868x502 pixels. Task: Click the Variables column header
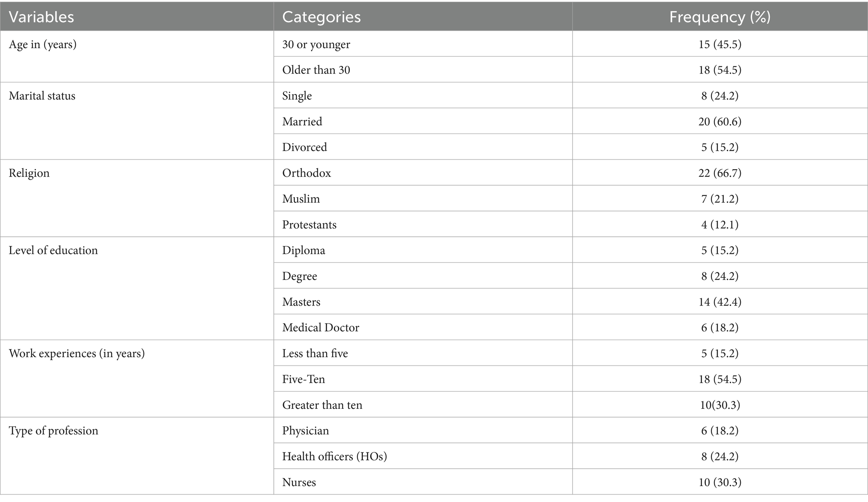click(137, 17)
